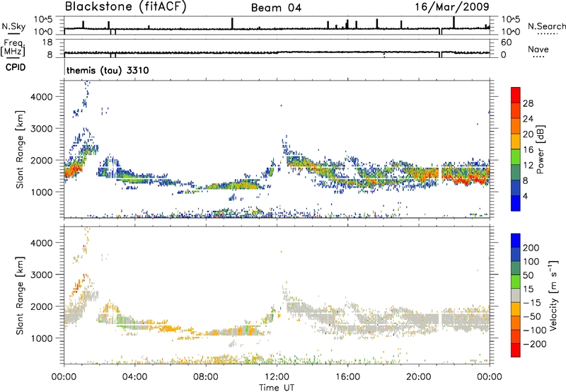Click the yellow-orange 16-20 dB power swatch
This screenshot has height=392, width=566.
516,141
